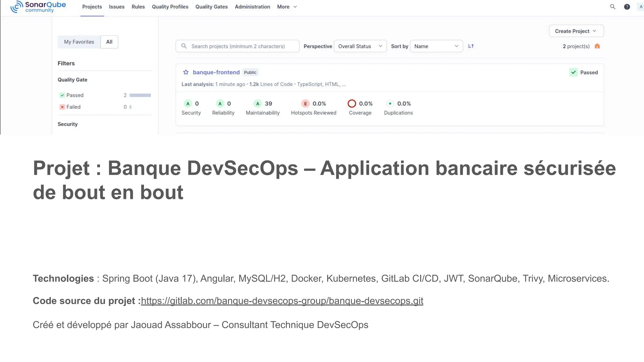Open the Sort by Name dropdown
The image size is (644, 362).
click(x=436, y=46)
